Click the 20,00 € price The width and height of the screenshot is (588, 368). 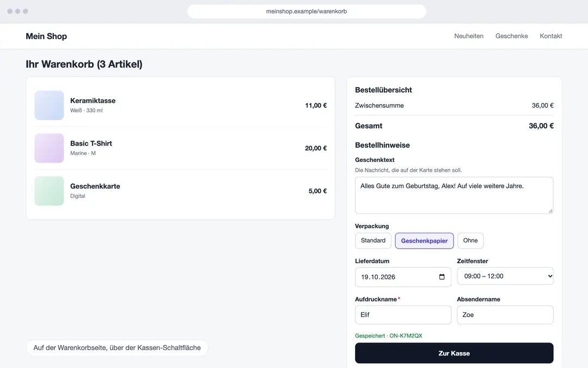316,148
